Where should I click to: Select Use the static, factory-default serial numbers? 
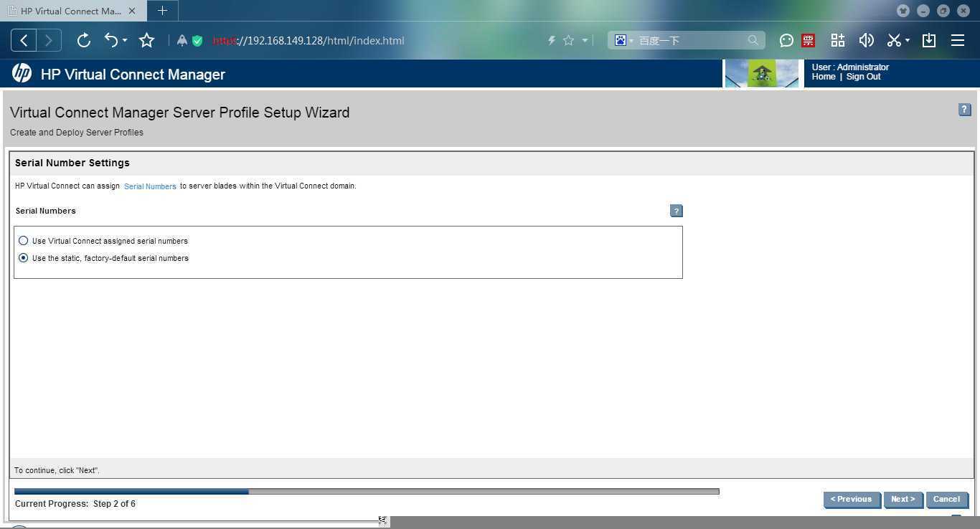pyautogui.click(x=24, y=258)
